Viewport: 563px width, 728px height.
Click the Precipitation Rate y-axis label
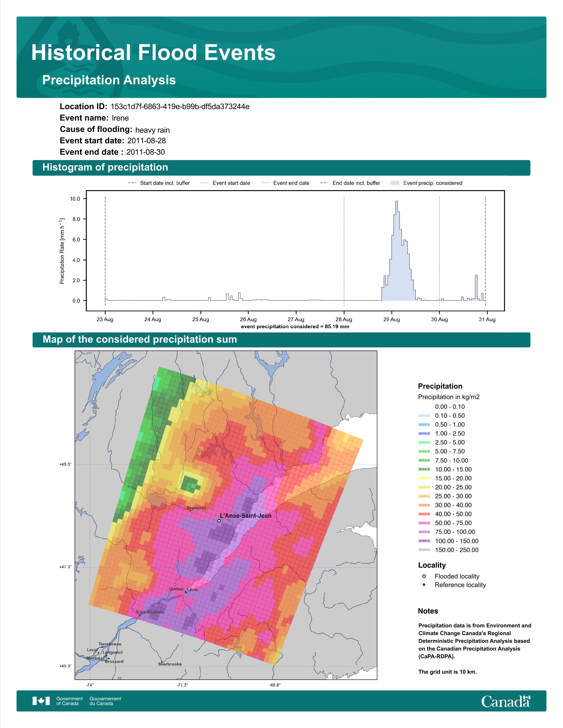(x=62, y=251)
